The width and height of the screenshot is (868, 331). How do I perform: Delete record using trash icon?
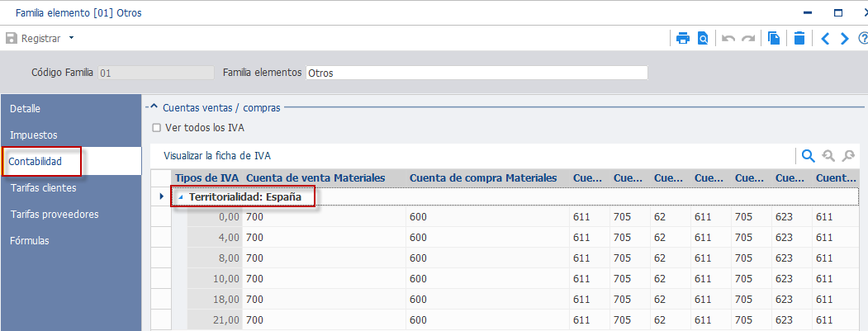799,39
